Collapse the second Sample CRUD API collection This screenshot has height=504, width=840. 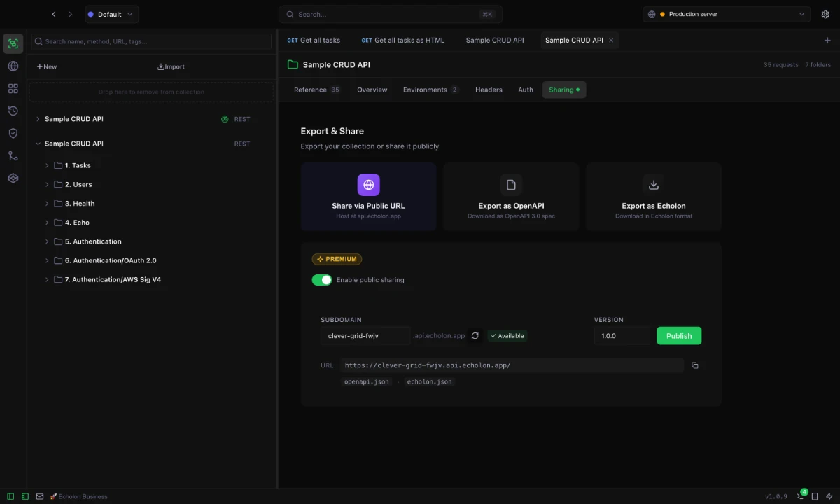tap(38, 143)
